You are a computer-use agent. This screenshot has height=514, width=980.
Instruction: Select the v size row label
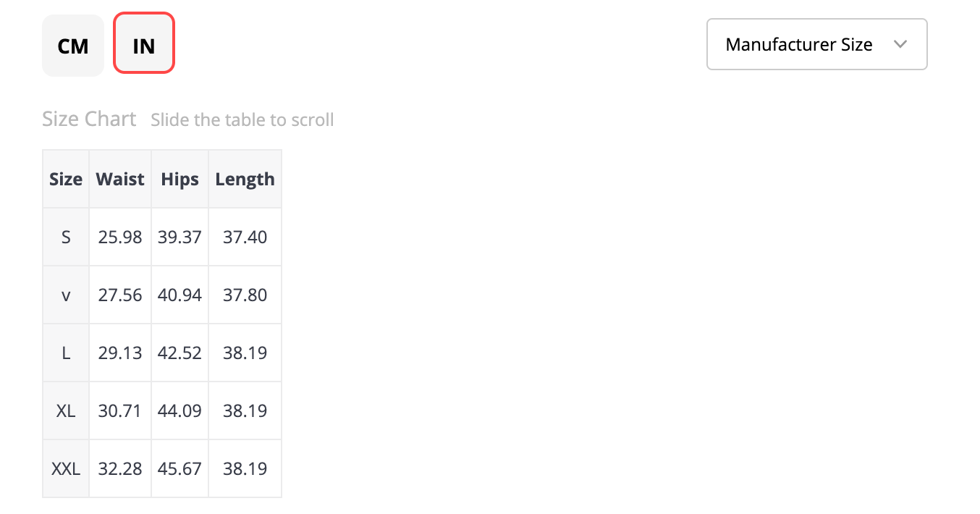pos(66,295)
